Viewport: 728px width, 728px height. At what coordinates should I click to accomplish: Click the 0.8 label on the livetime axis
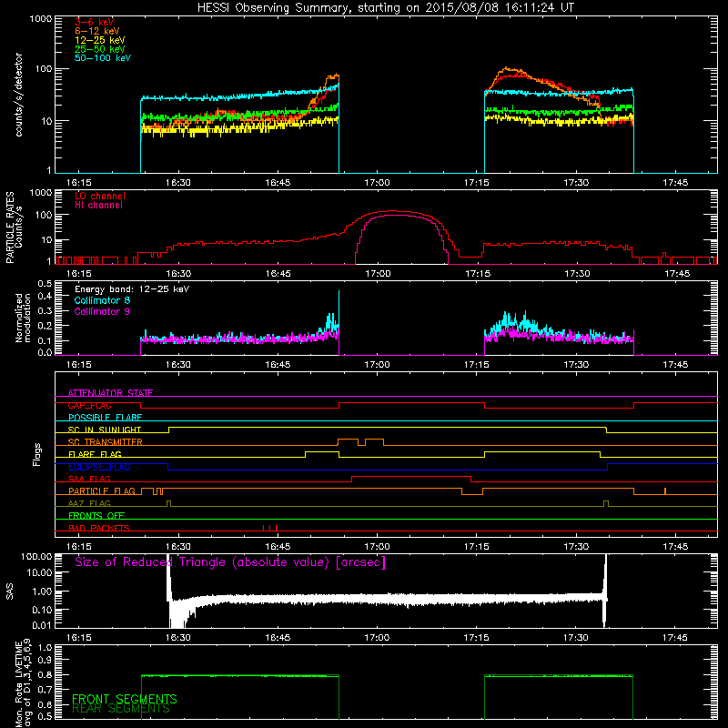click(x=45, y=675)
